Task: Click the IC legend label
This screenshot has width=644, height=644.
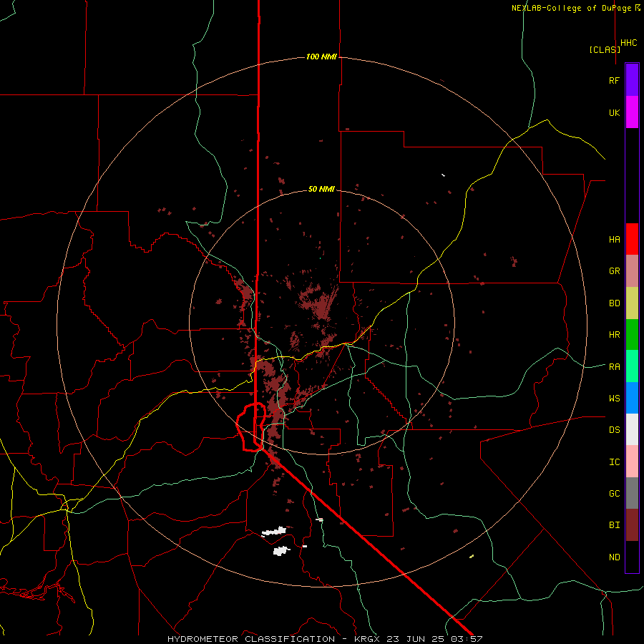Action: [614, 462]
